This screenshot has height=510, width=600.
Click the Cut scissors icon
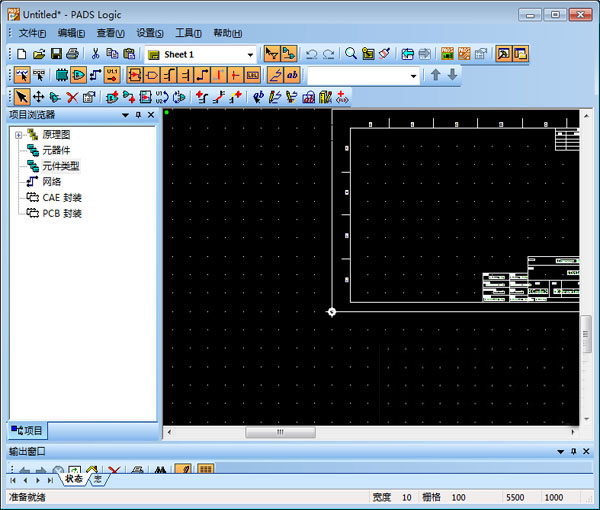pos(95,54)
